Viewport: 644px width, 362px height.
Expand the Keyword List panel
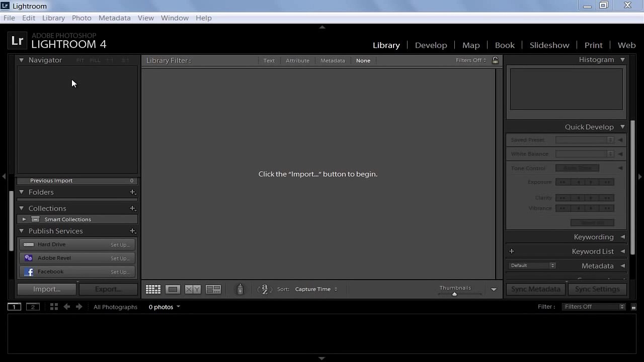click(x=622, y=251)
